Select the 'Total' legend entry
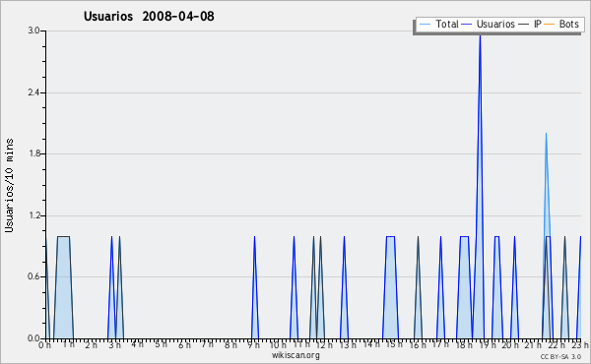 click(438, 24)
